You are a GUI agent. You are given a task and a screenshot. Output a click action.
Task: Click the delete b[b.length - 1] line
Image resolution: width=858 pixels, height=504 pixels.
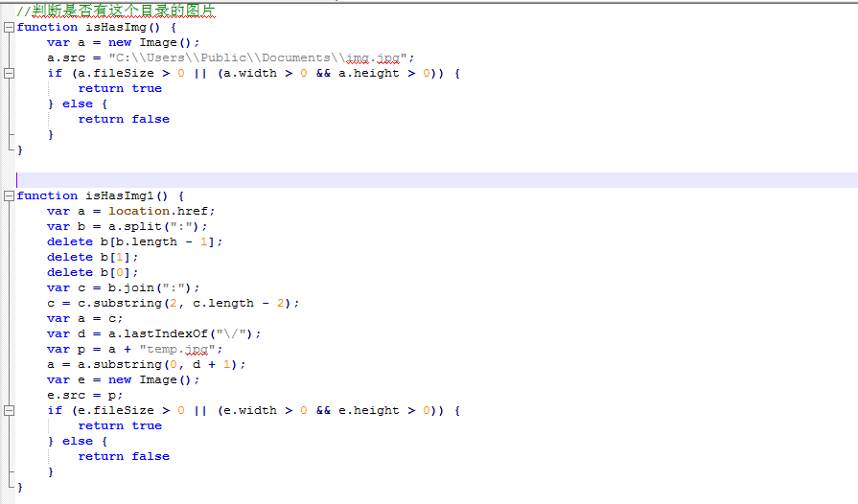click(x=134, y=242)
